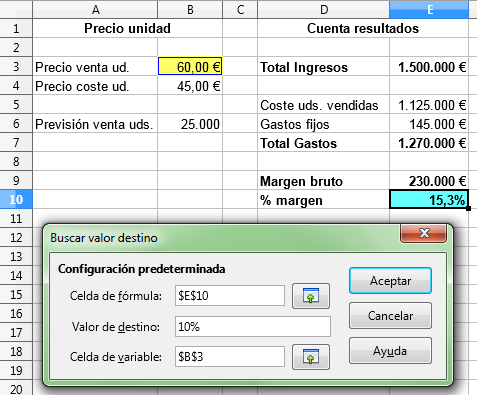Screen dimensions: 477x395
Task: Select row 9 header
Action: pyautogui.click(x=16, y=180)
